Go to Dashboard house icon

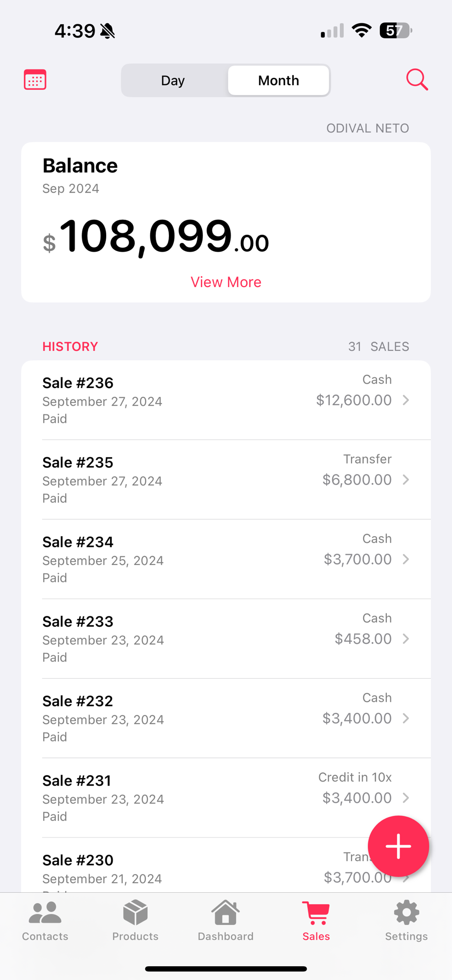[226, 912]
